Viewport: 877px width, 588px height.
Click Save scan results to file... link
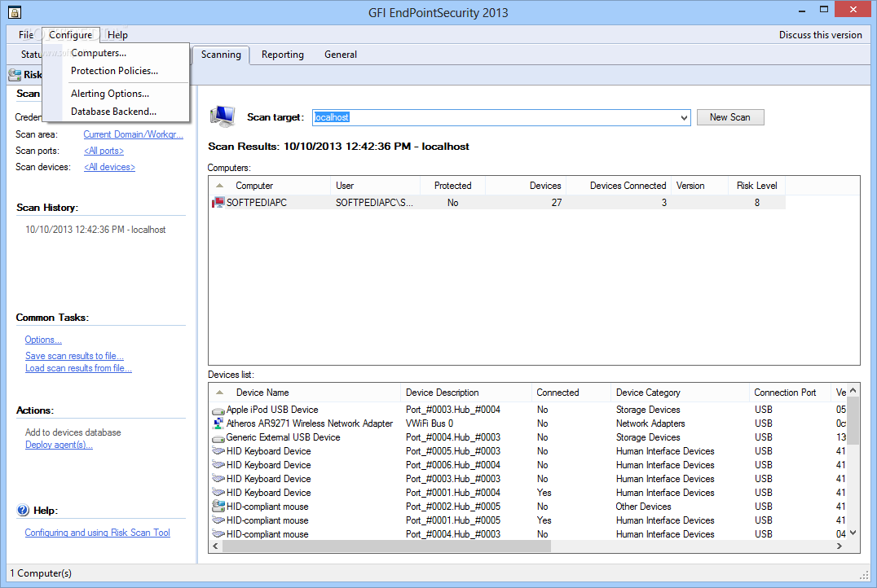pyautogui.click(x=74, y=356)
